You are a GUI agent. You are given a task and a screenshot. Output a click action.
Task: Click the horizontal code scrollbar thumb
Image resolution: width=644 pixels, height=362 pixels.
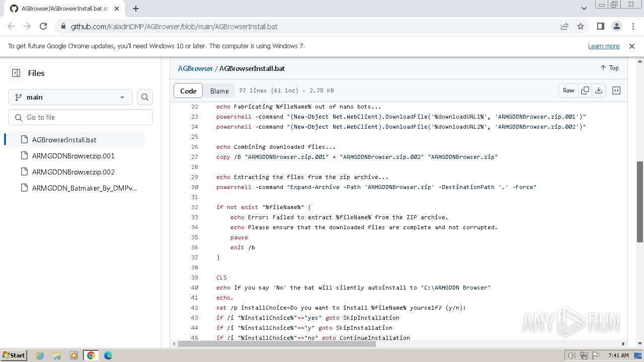click(x=277, y=344)
